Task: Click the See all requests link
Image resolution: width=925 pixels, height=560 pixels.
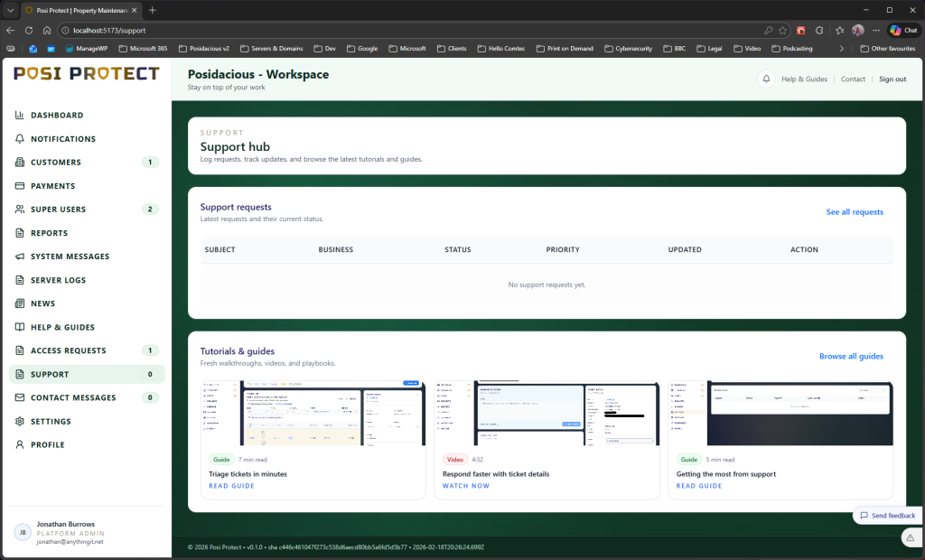Action: point(854,212)
